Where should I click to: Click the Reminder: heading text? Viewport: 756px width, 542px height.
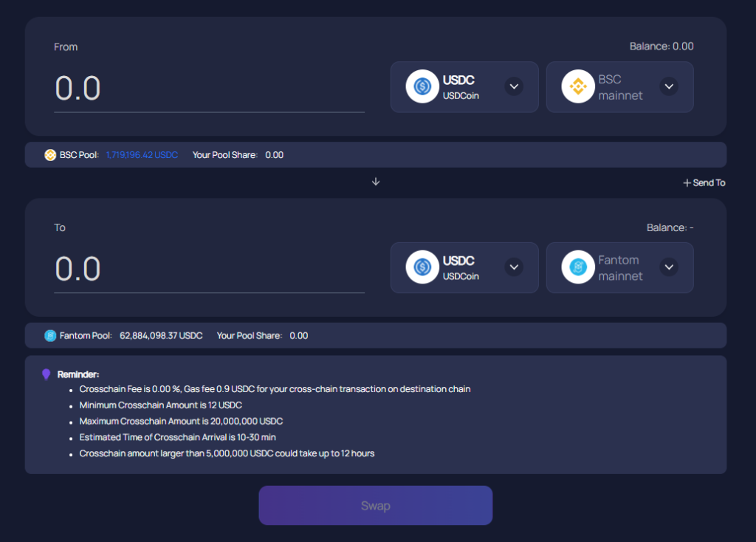(x=78, y=374)
